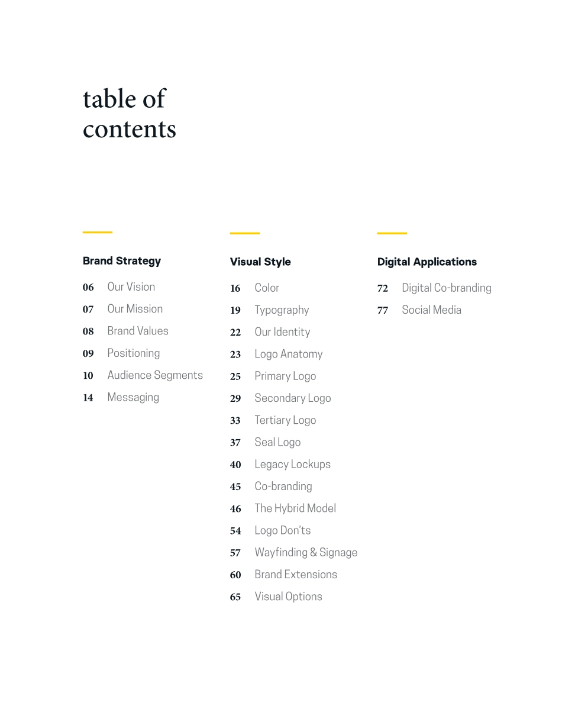Open the Brand Values entry
562x728 pixels.
[137, 331]
